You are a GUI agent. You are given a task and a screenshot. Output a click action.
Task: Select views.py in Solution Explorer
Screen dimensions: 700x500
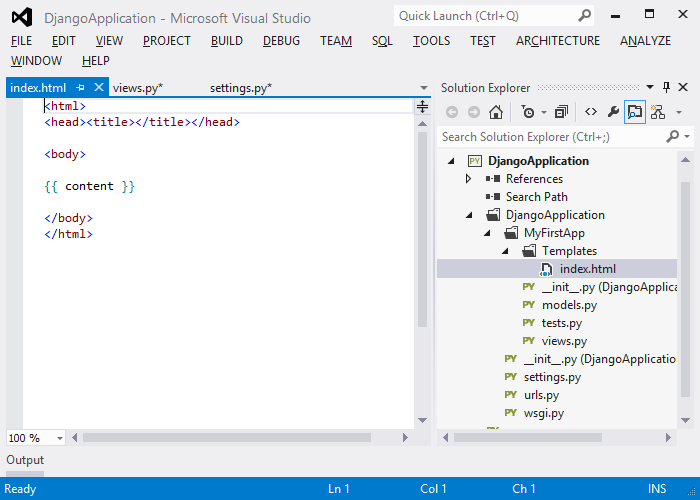click(564, 341)
